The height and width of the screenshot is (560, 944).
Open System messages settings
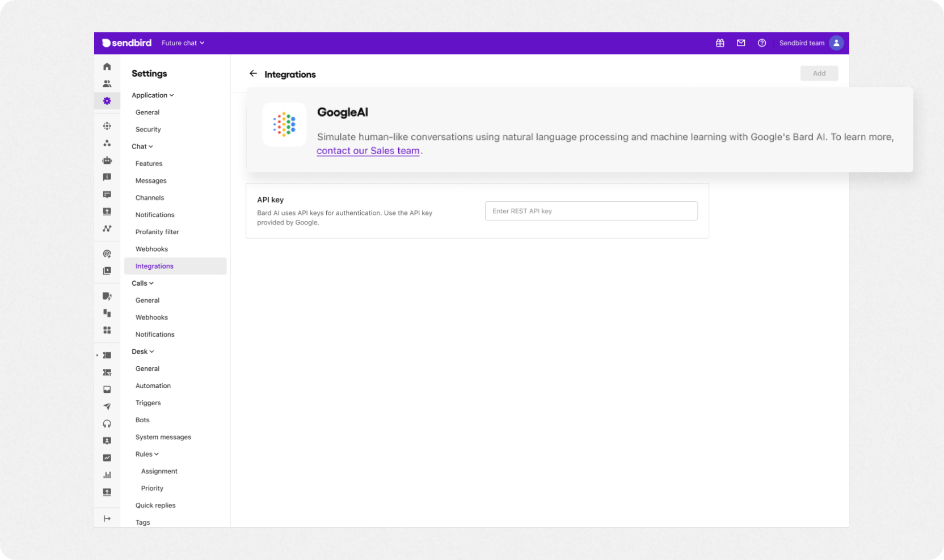click(x=163, y=437)
